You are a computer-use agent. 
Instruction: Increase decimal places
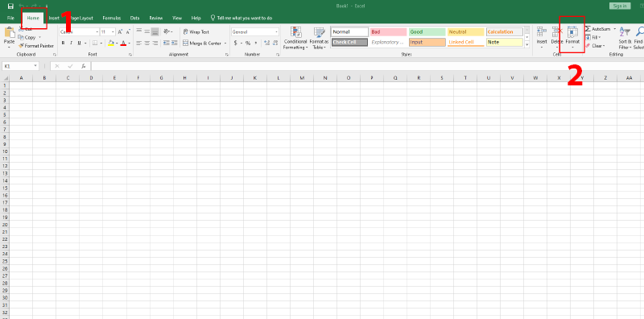pyautogui.click(x=266, y=43)
